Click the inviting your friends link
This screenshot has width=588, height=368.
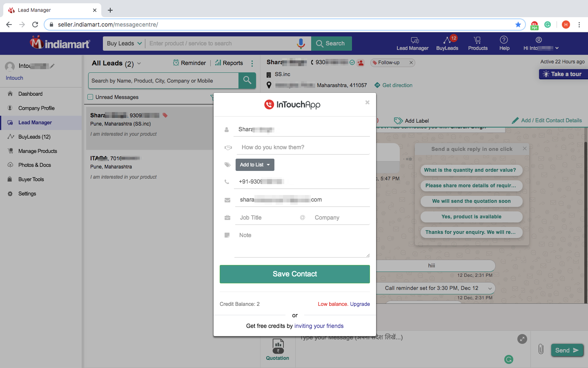click(x=319, y=326)
